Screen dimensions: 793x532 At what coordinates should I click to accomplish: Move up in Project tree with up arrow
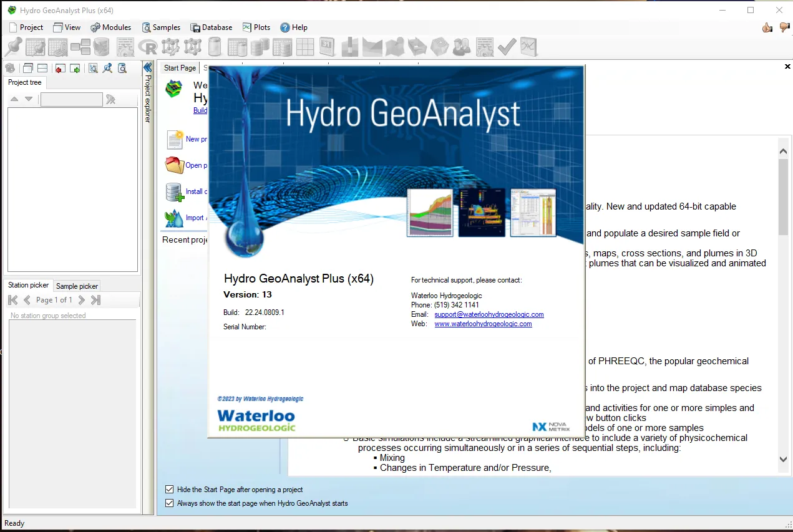pos(14,99)
